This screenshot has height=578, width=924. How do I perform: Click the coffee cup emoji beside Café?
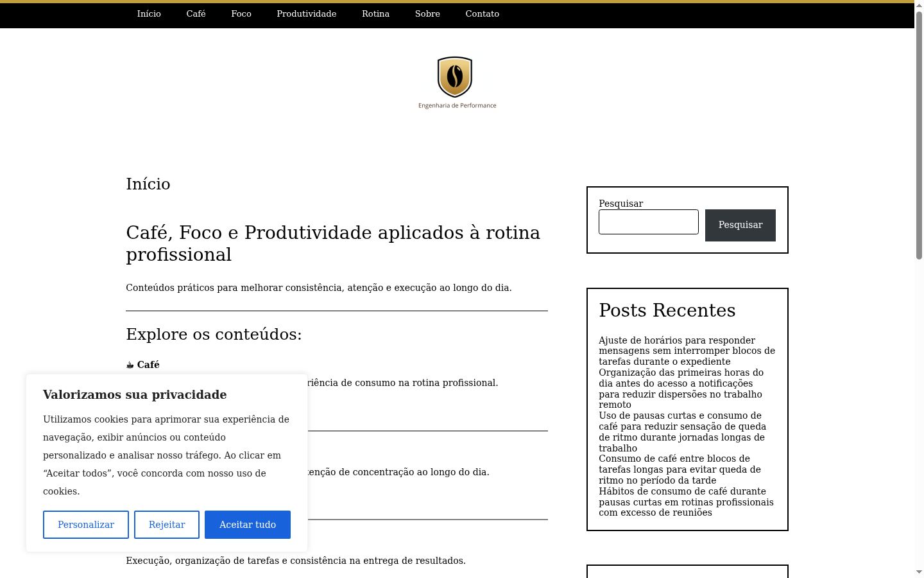pos(130,365)
